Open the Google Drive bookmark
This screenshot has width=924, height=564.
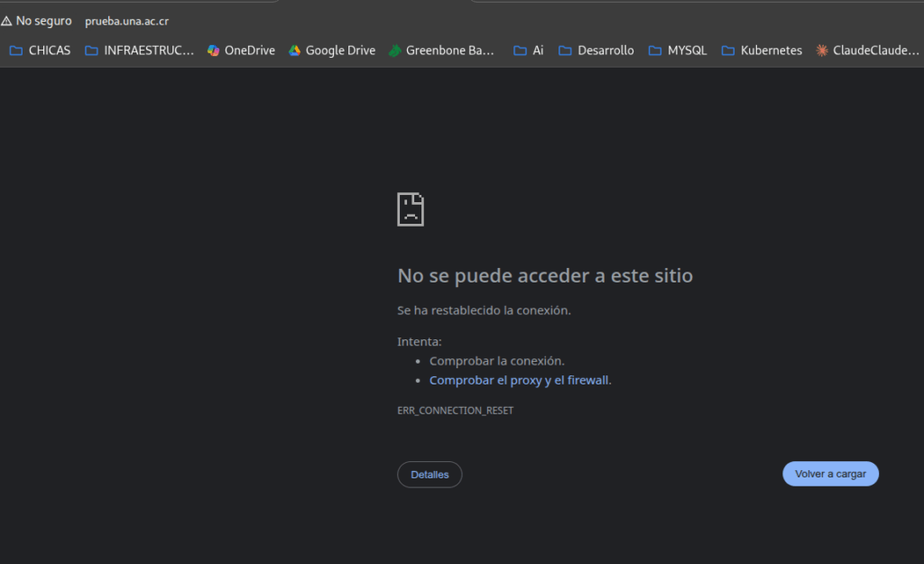[331, 51]
